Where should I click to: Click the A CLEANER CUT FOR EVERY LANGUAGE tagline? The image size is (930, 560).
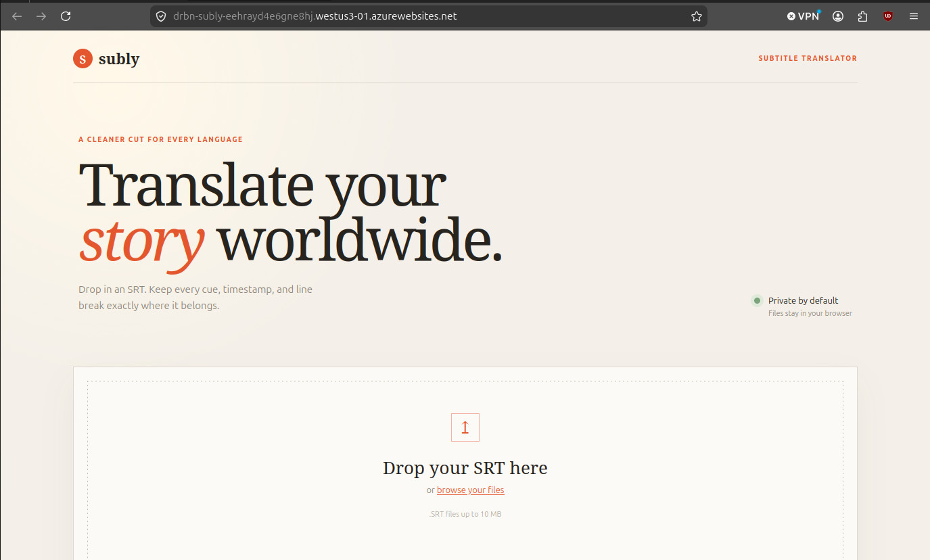160,139
